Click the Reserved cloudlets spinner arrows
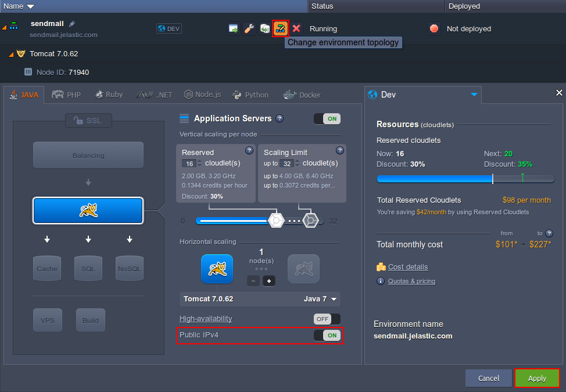Viewport: 566px width, 392px height. [200, 163]
